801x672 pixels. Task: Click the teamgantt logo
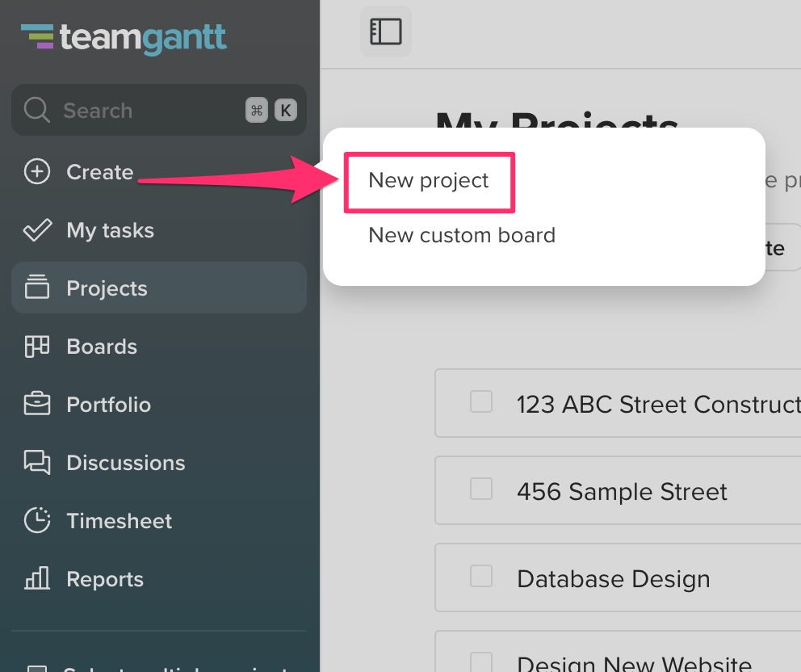point(124,38)
